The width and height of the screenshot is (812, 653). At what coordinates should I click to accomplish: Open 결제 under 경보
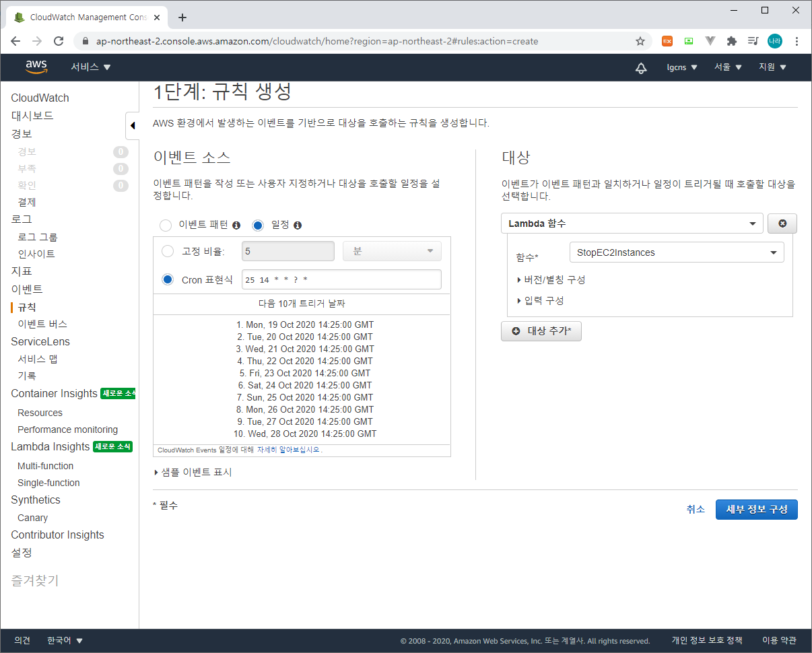(27, 202)
